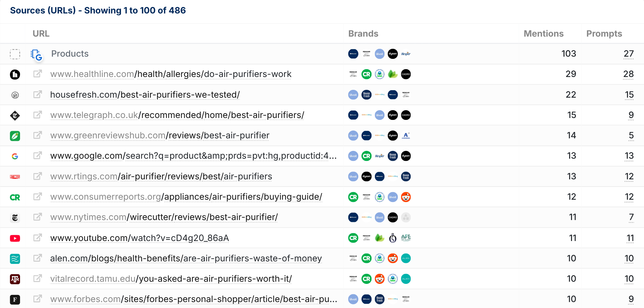
Task: Click the NYTimes favicon
Action: click(15, 218)
